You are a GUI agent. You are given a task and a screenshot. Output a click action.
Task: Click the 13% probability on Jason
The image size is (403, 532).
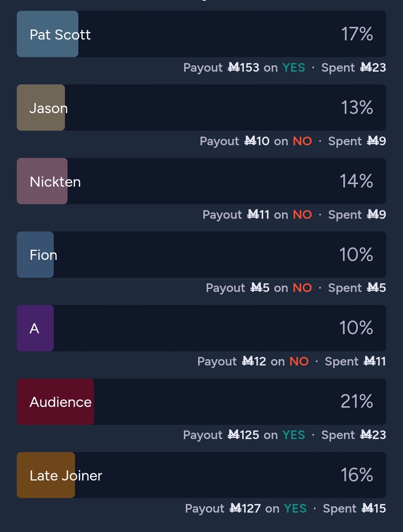357,108
